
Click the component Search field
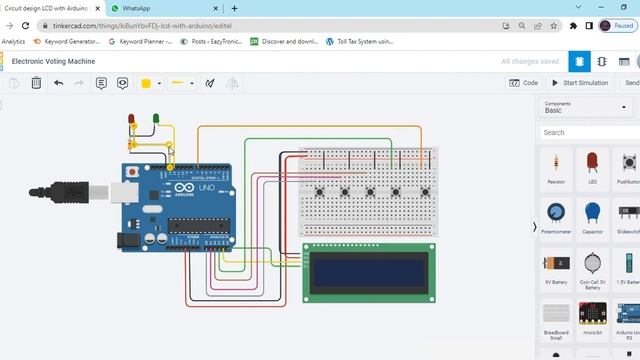[590, 133]
